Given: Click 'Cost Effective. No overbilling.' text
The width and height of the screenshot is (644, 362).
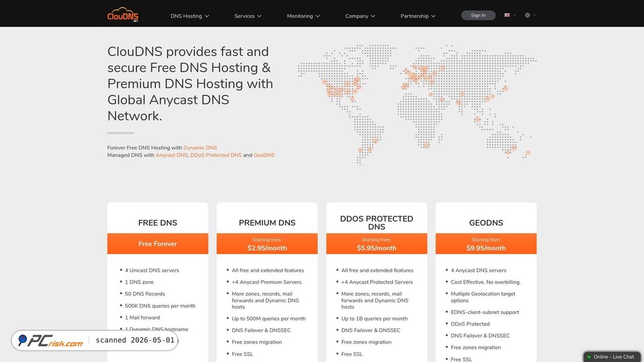Looking at the screenshot, I should tap(485, 282).
